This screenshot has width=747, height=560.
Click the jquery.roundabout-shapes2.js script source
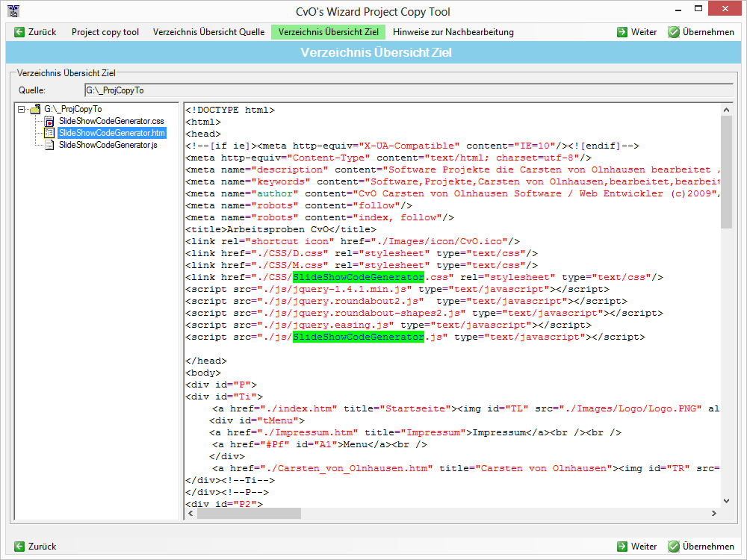click(361, 313)
